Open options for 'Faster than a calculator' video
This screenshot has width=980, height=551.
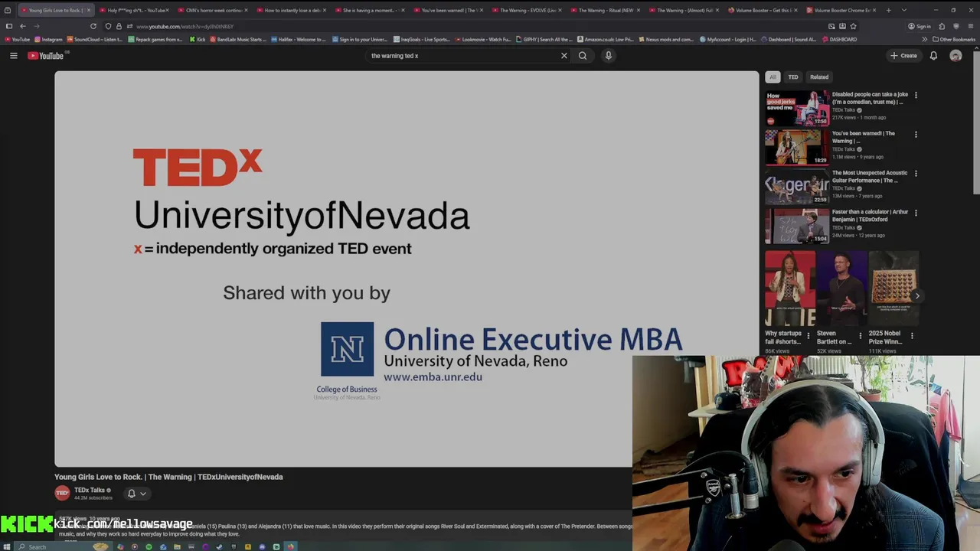click(916, 213)
